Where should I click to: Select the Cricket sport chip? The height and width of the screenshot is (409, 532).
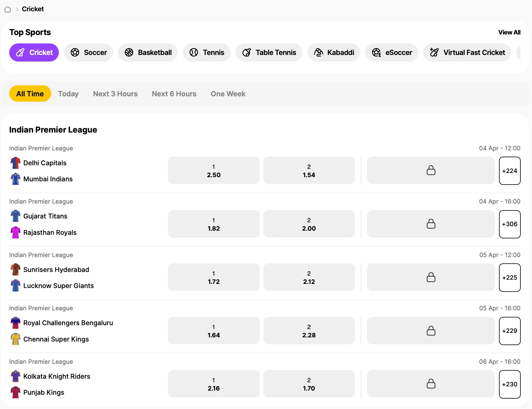pos(34,53)
